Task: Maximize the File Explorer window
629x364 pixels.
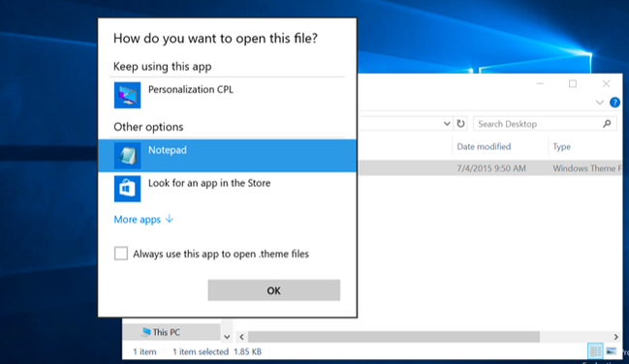Action: [573, 84]
